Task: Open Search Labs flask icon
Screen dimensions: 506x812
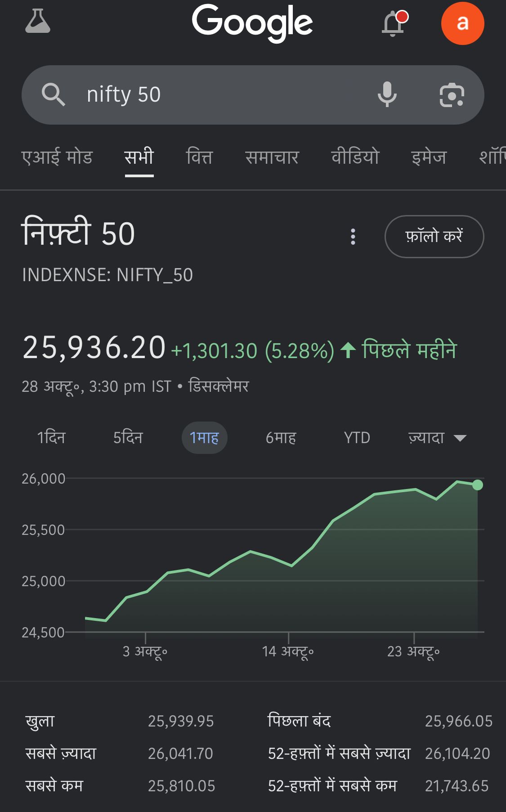Action: pos(38,22)
